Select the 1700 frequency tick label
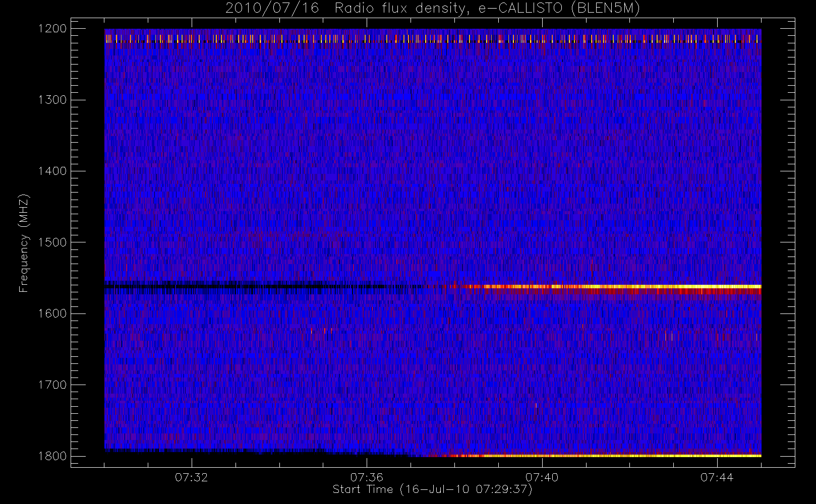The width and height of the screenshot is (816, 504). [x=52, y=385]
